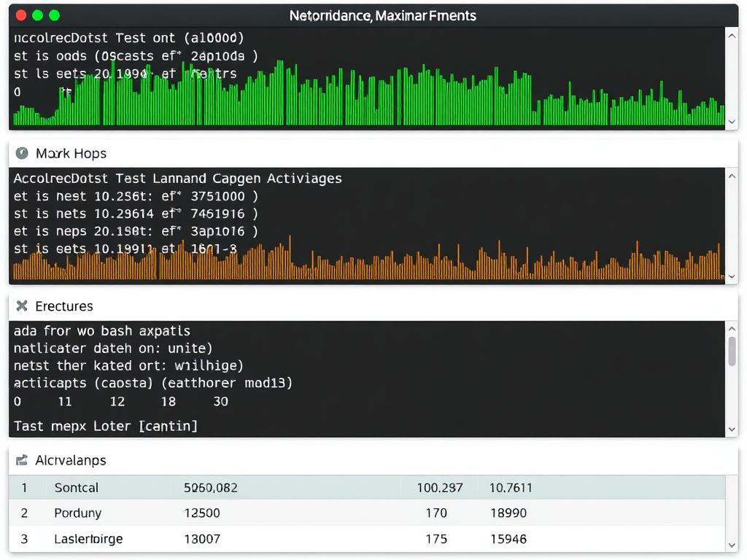This screenshot has width=747, height=560.
Task: Click the scroll-down arrow of the Alcrvalanps table
Action: (732, 543)
